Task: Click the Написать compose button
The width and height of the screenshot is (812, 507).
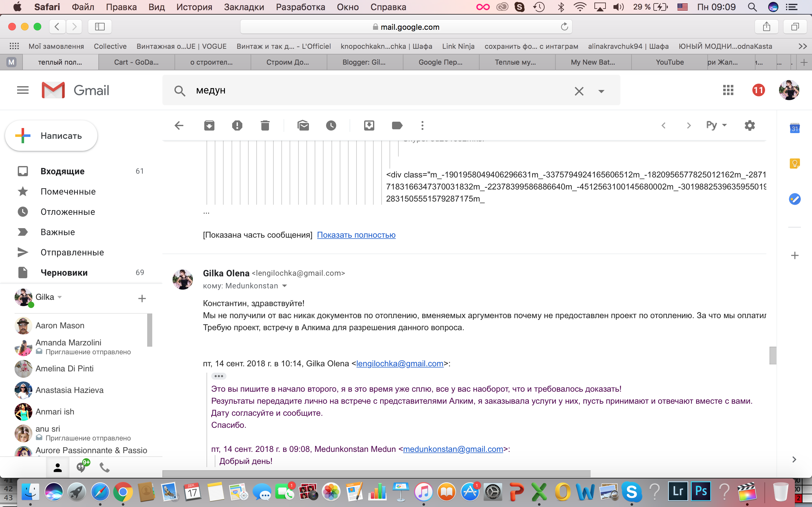Action: tap(51, 136)
